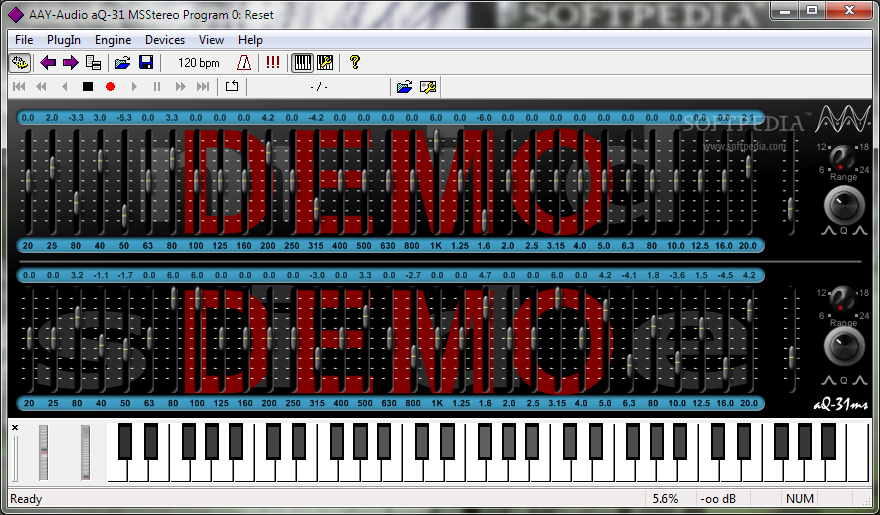This screenshot has height=515, width=880.
Task: Go to previous program with the left purple arrow
Action: pyautogui.click(x=48, y=62)
